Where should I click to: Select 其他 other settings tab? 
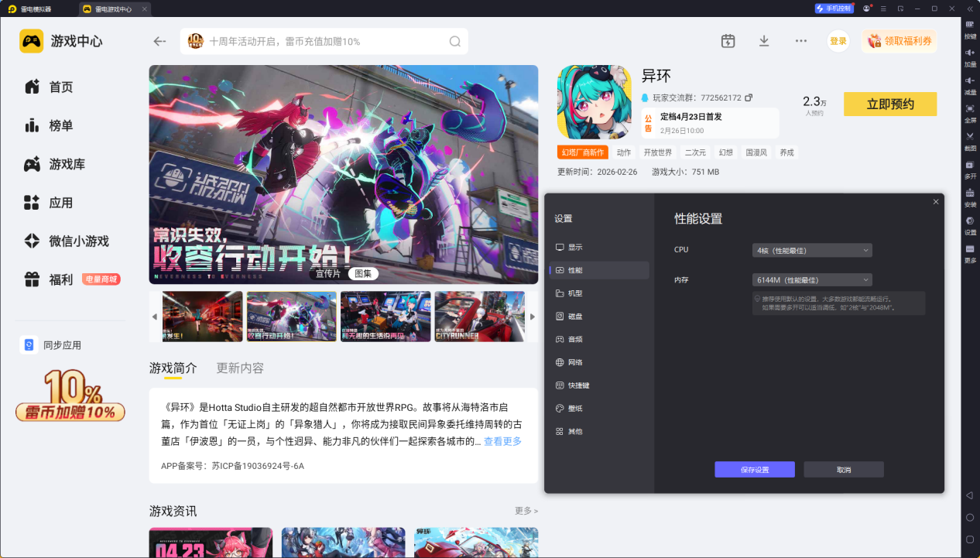pyautogui.click(x=599, y=431)
